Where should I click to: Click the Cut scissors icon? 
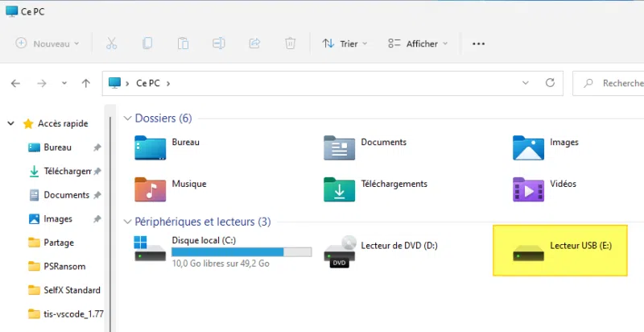(x=111, y=44)
